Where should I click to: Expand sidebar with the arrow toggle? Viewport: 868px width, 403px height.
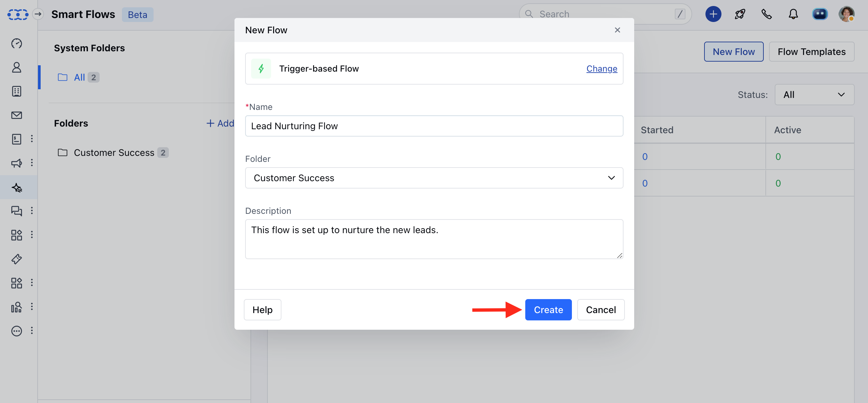38,14
